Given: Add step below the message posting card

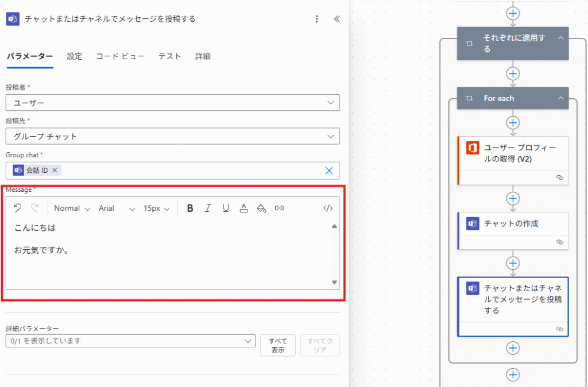Looking at the screenshot, I should [513, 347].
